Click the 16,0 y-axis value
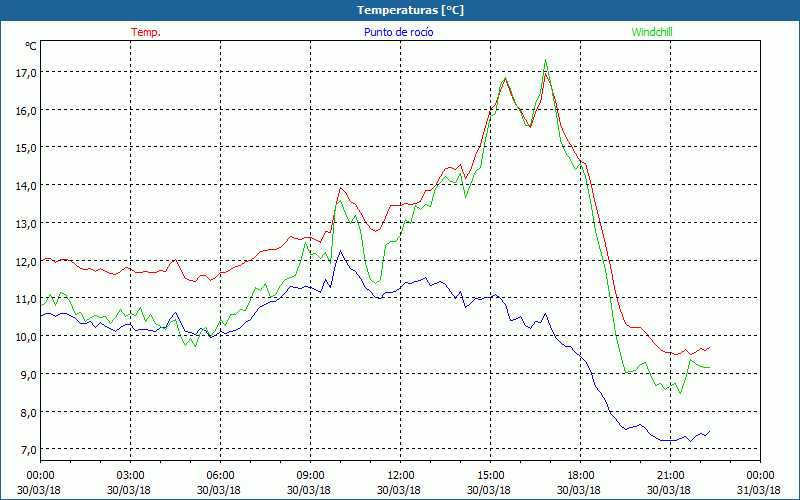800x500 pixels. coord(27,110)
